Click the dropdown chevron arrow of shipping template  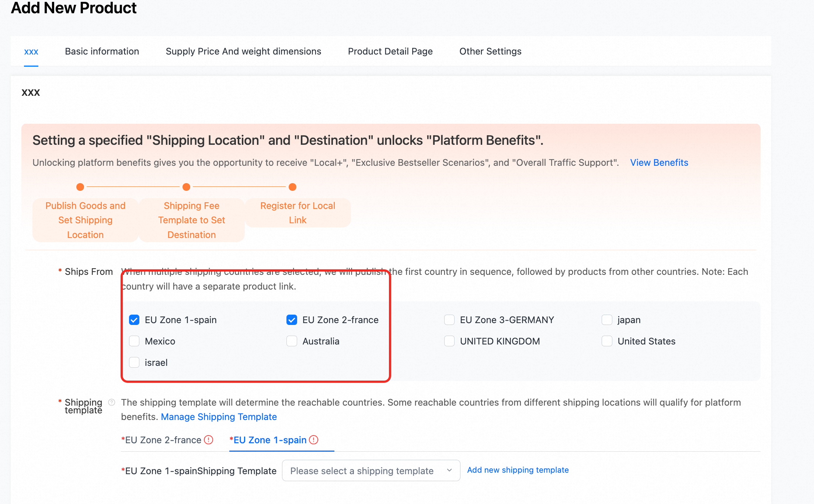pos(449,470)
